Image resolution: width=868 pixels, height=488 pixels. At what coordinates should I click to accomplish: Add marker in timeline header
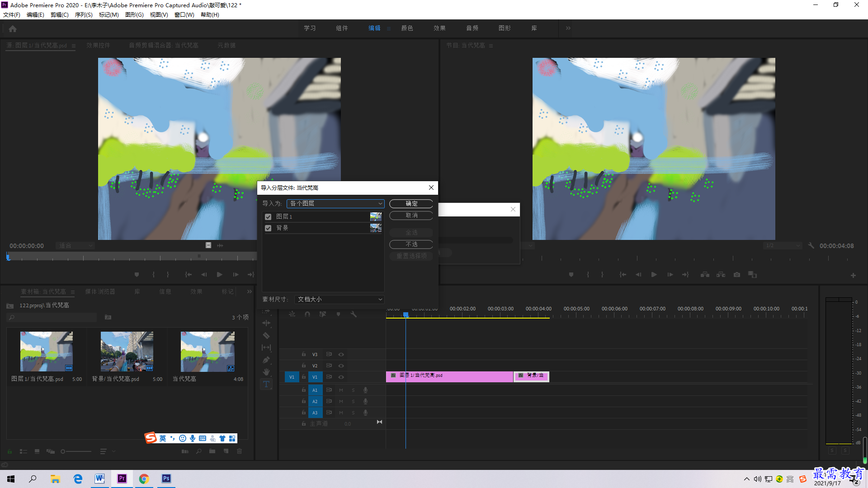point(338,314)
